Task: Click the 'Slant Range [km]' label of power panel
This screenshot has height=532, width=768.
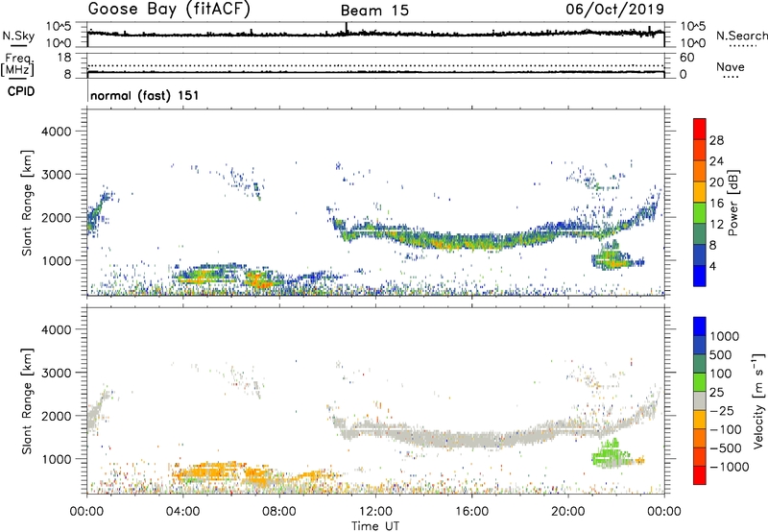Action: click(x=27, y=203)
